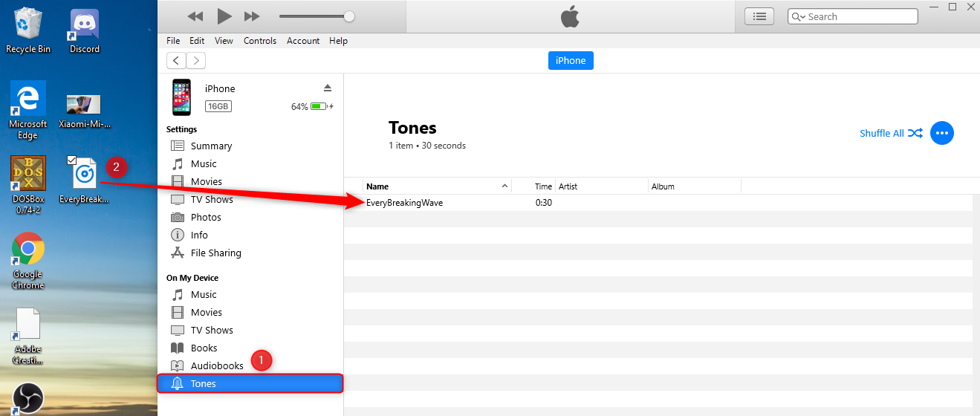This screenshot has width=980, height=416.
Task: Click the '1 item • 30 seconds' text
Action: pos(427,146)
